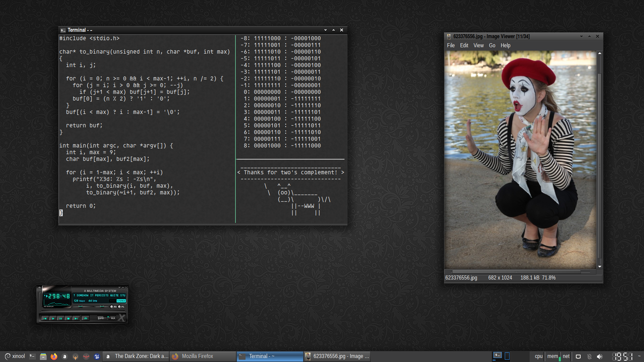The image size is (644, 362).
Task: Pause playback in X Multimedia System
Action: 61,318
